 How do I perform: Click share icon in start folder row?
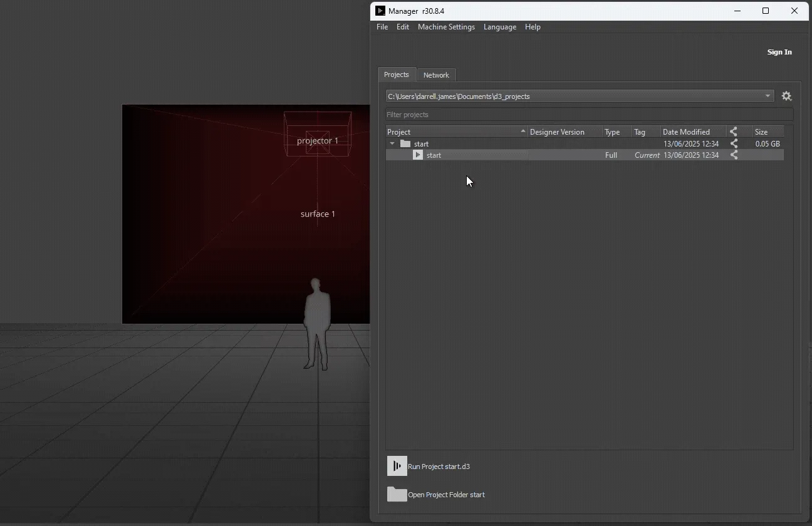click(734, 143)
